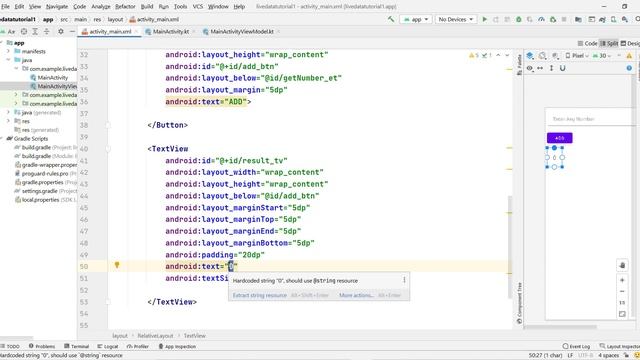Open the Profile app gauge icon
Image resolution: width=640 pixels, height=360 pixels.
click(541, 19)
